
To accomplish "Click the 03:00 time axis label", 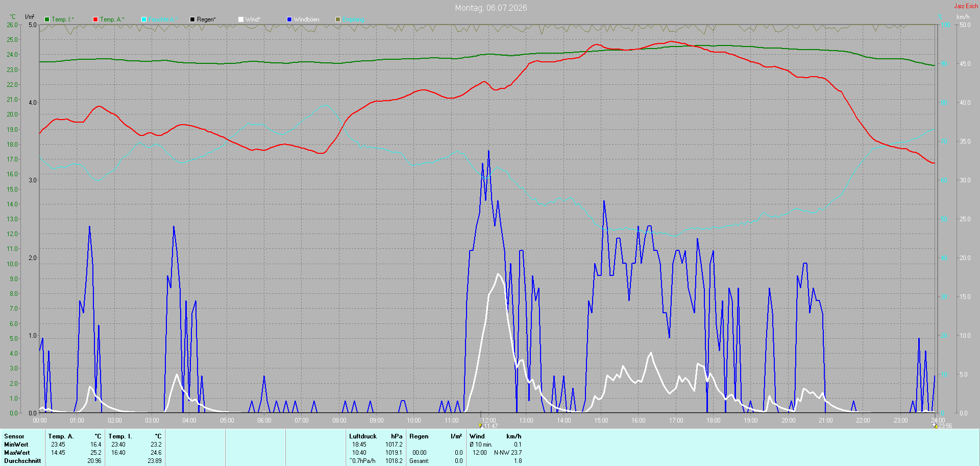I will tap(152, 421).
